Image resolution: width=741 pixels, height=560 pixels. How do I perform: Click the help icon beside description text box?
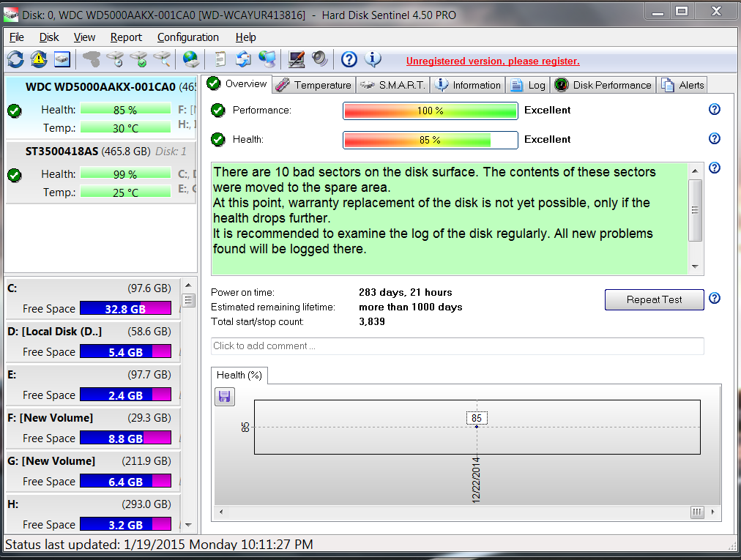715,168
